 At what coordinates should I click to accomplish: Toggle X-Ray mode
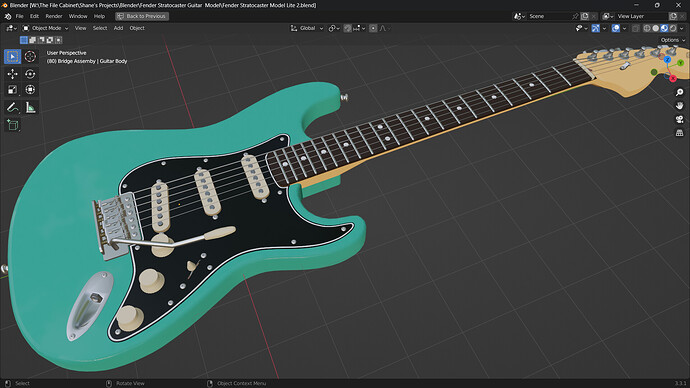[x=635, y=28]
